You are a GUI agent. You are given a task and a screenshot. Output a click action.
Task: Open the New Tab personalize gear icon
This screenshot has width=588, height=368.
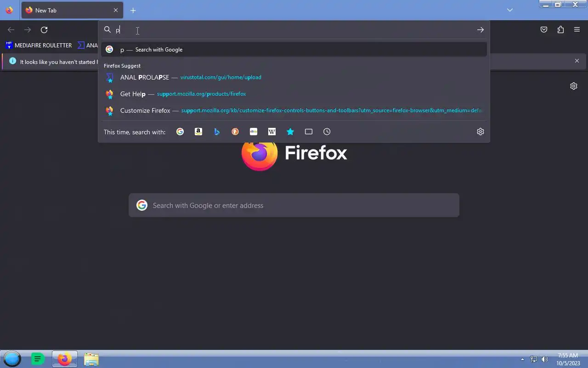click(574, 86)
